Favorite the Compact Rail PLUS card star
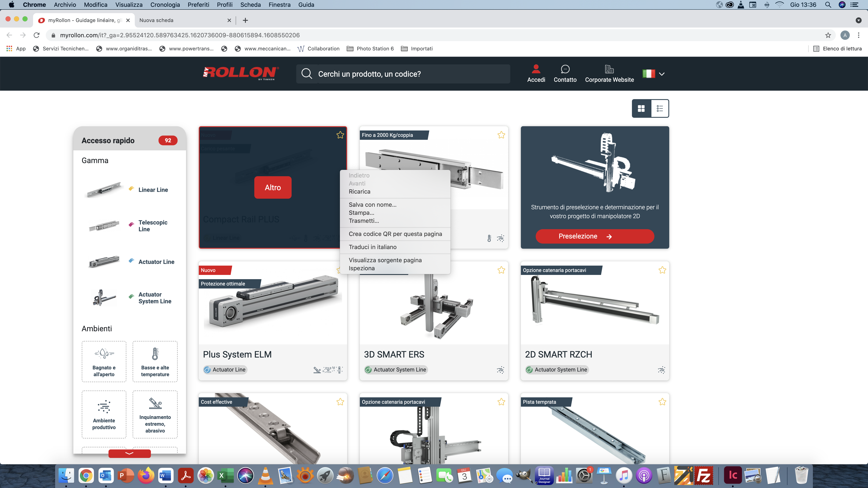 pyautogui.click(x=340, y=135)
